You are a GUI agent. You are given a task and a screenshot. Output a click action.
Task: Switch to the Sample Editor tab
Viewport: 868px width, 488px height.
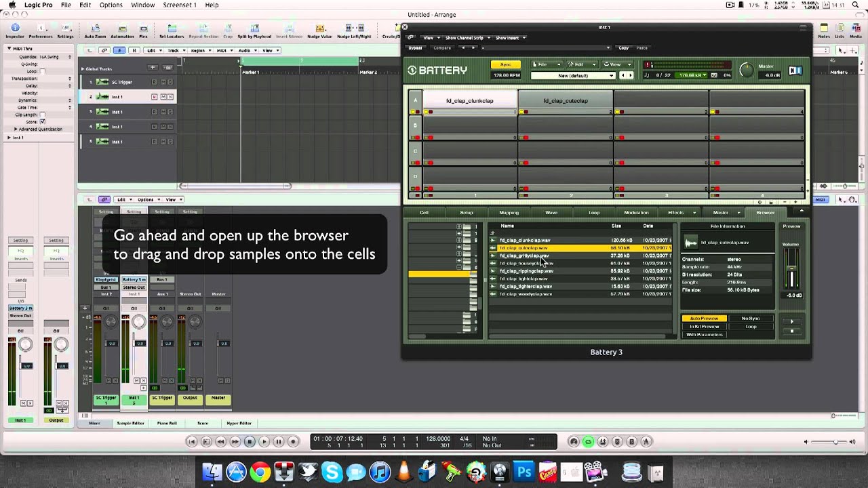pyautogui.click(x=130, y=423)
